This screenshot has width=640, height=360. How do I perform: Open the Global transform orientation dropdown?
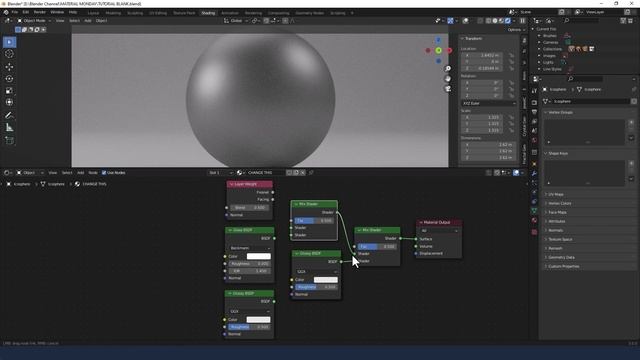236,20
